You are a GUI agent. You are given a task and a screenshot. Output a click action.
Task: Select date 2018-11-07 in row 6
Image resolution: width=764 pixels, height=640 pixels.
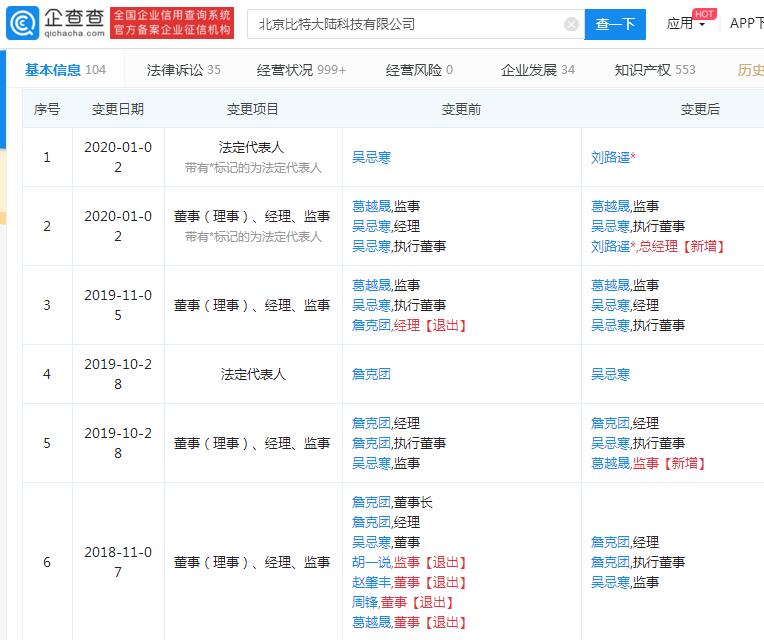point(118,562)
